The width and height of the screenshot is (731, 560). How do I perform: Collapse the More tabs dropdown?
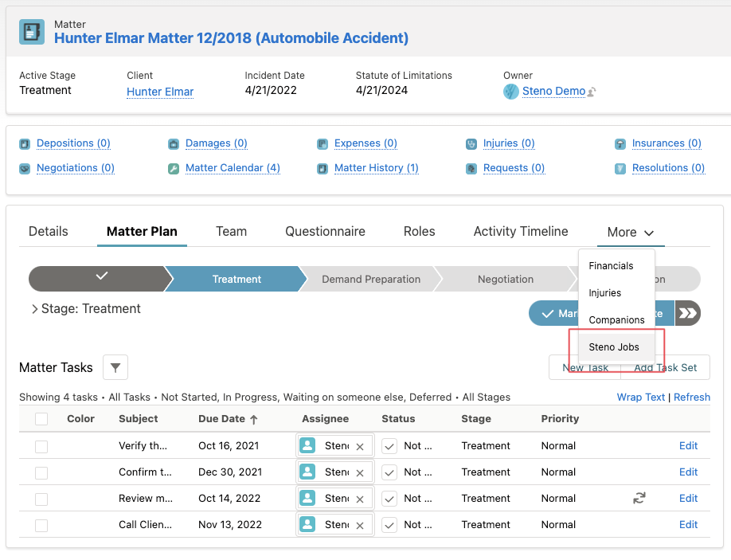631,233
